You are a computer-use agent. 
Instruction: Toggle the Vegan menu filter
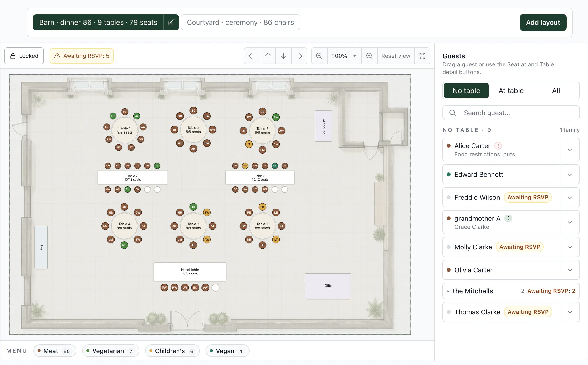tap(227, 351)
